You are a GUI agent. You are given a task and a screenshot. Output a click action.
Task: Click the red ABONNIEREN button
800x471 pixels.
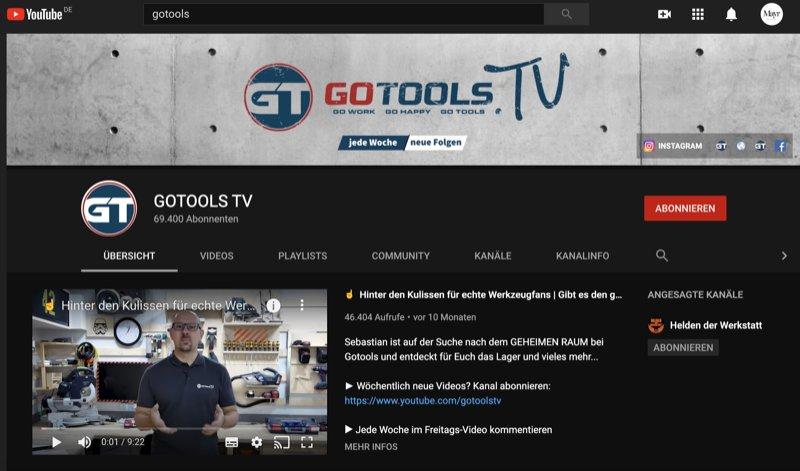[x=685, y=208]
